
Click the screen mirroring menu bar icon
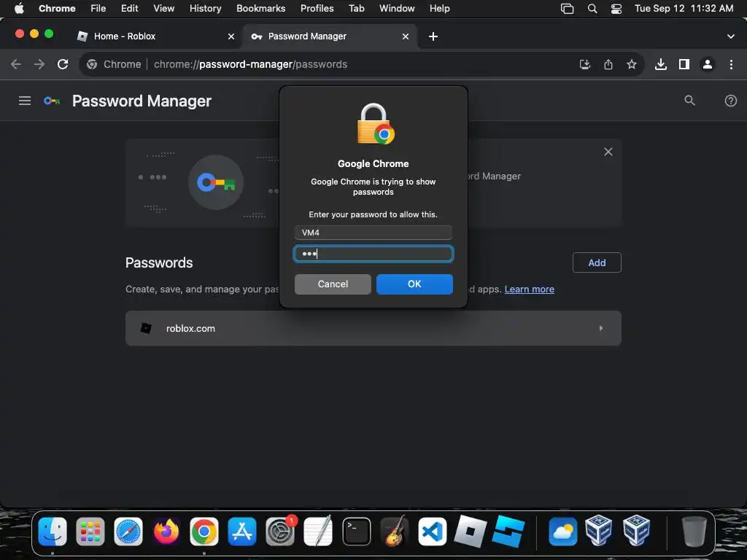pyautogui.click(x=567, y=8)
